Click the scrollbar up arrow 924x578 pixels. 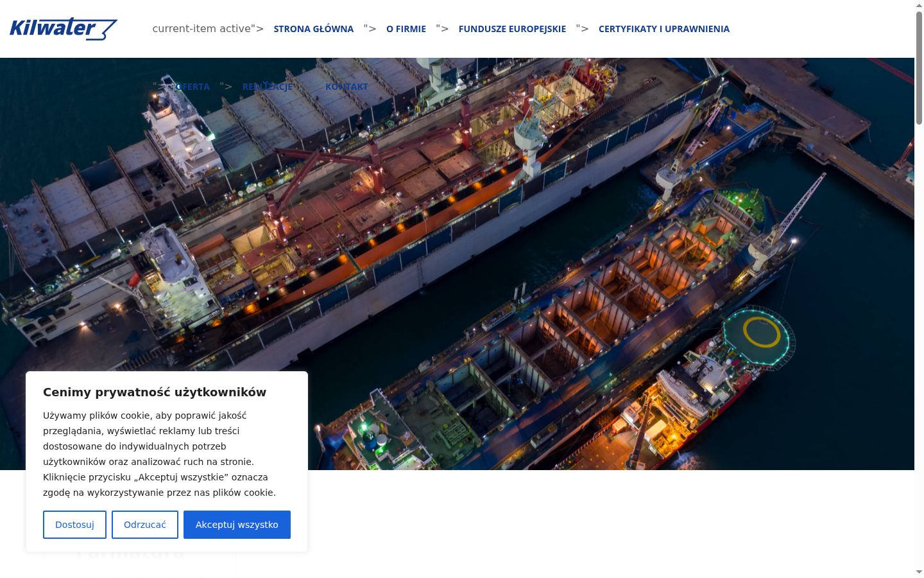[x=919, y=5]
